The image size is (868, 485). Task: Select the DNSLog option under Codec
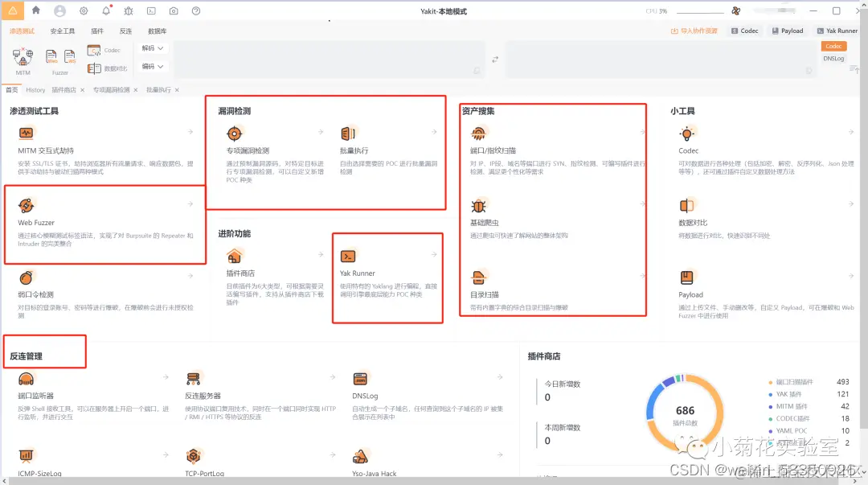(833, 59)
